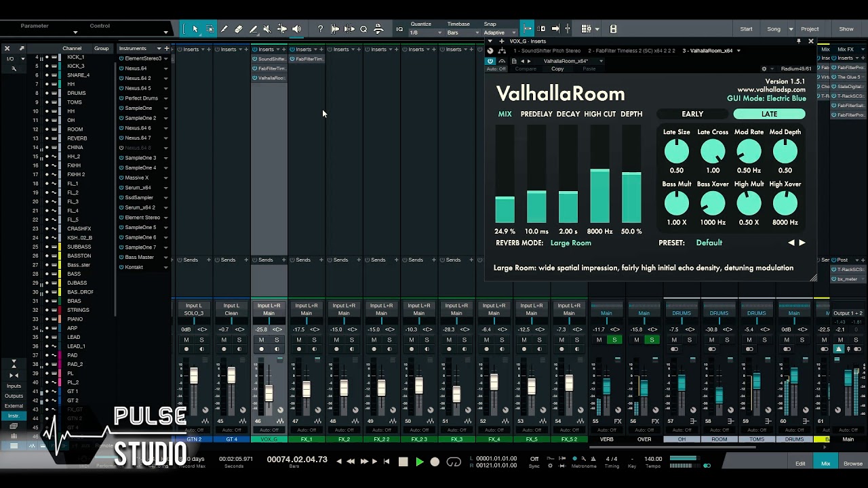The image size is (868, 488).
Task: Open the channel routing view icon
Action: click(x=502, y=51)
